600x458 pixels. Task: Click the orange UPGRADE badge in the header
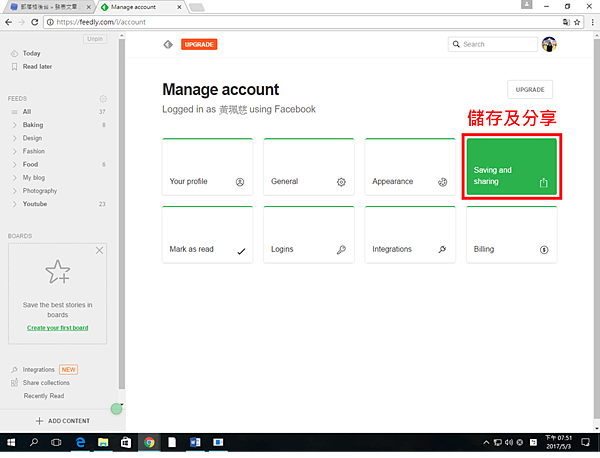[x=199, y=44]
